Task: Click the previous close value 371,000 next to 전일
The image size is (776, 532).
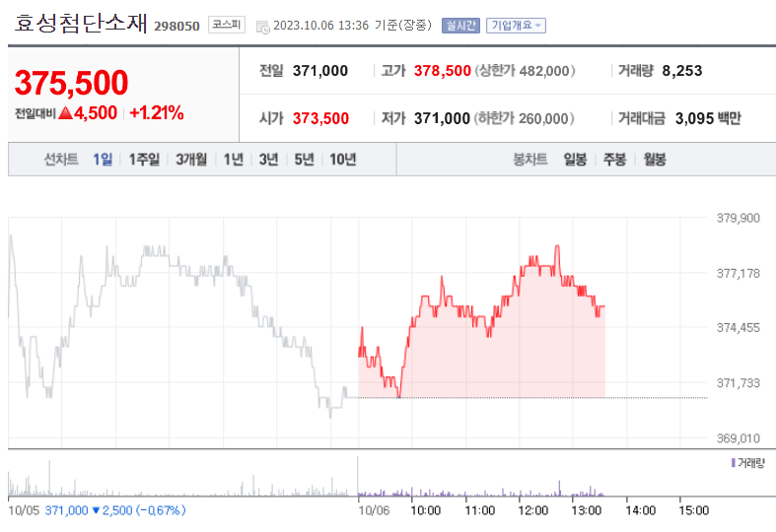Action: (320, 71)
